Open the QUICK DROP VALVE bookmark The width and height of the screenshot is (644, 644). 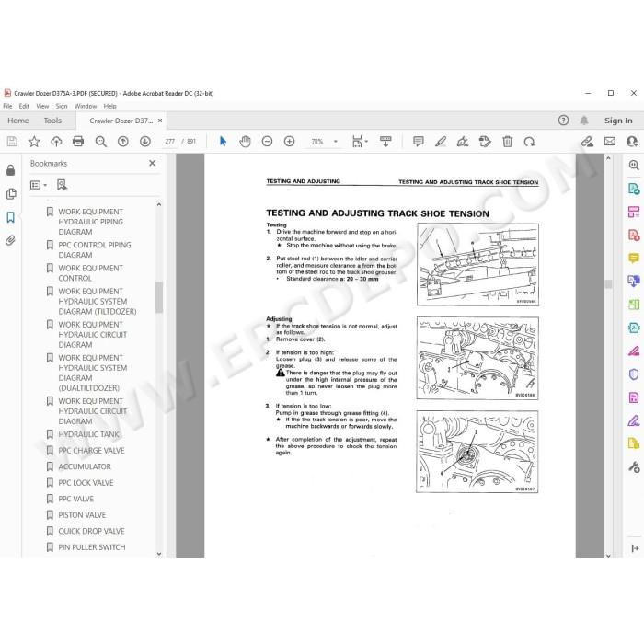click(91, 531)
